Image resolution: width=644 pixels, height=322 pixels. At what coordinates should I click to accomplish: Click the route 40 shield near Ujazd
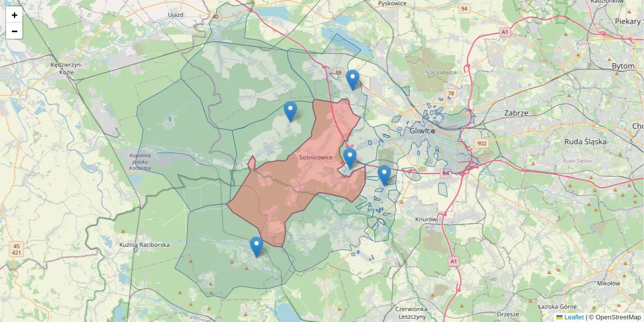216,16
